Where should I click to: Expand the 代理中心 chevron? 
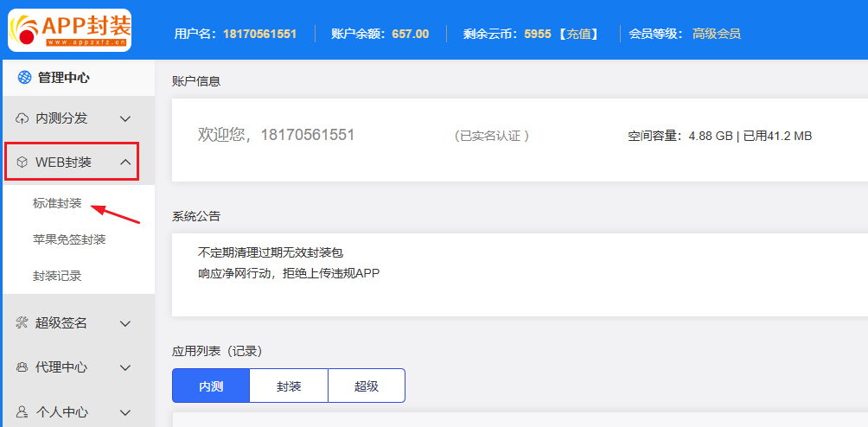pyautogui.click(x=125, y=367)
